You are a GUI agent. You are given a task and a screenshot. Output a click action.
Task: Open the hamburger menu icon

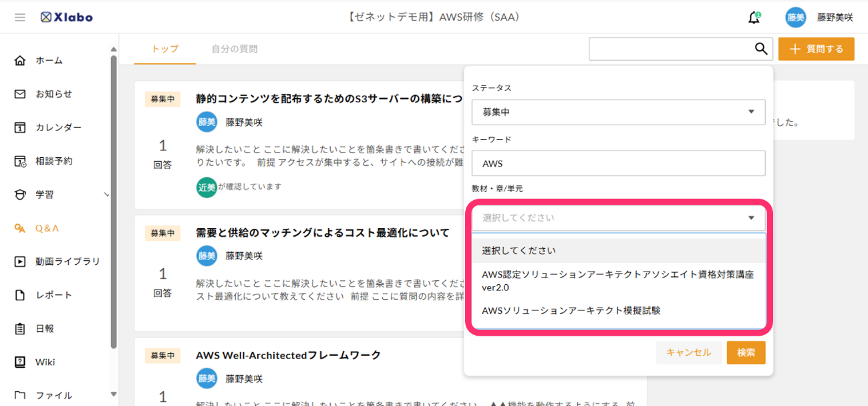[x=20, y=17]
